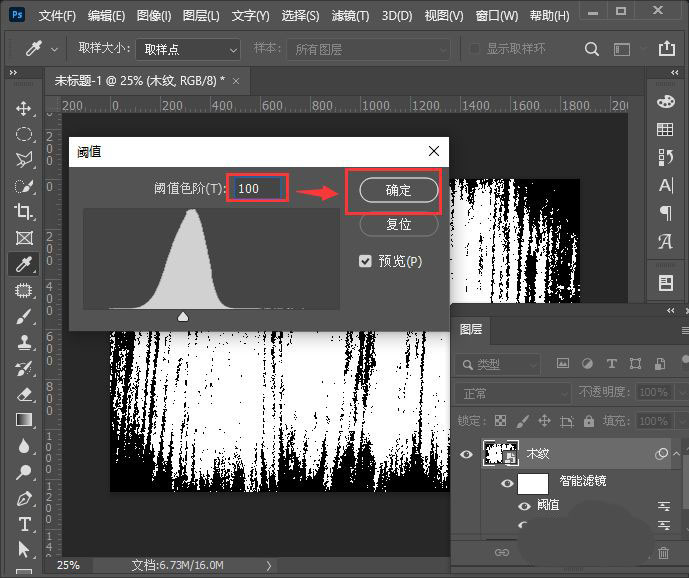Open the 窗口(W) menu
This screenshot has height=578, width=689.
[497, 16]
